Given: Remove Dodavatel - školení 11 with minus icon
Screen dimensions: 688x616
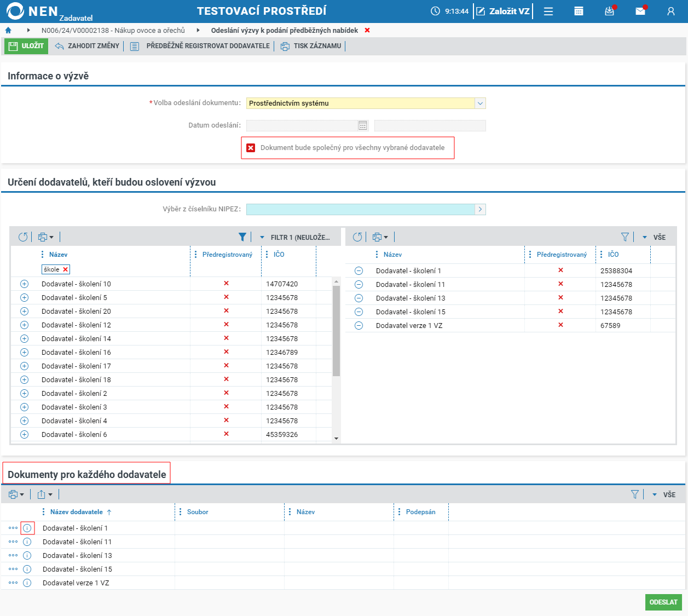Looking at the screenshot, I should (359, 285).
